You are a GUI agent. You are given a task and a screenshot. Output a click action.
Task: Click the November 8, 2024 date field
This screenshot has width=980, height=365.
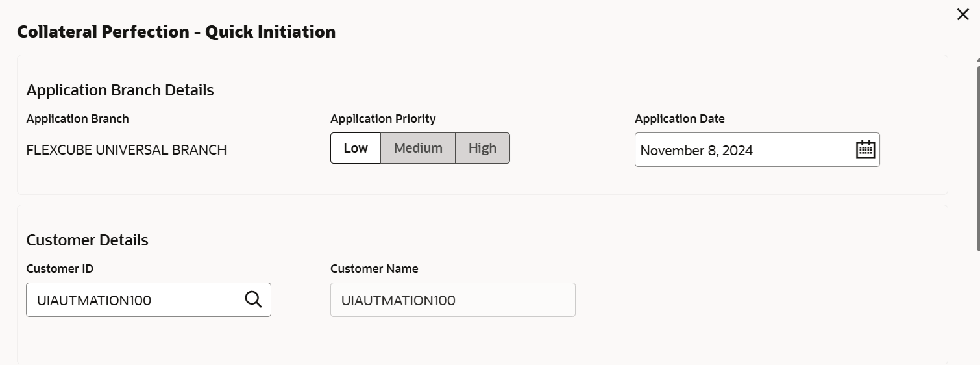coord(740,151)
